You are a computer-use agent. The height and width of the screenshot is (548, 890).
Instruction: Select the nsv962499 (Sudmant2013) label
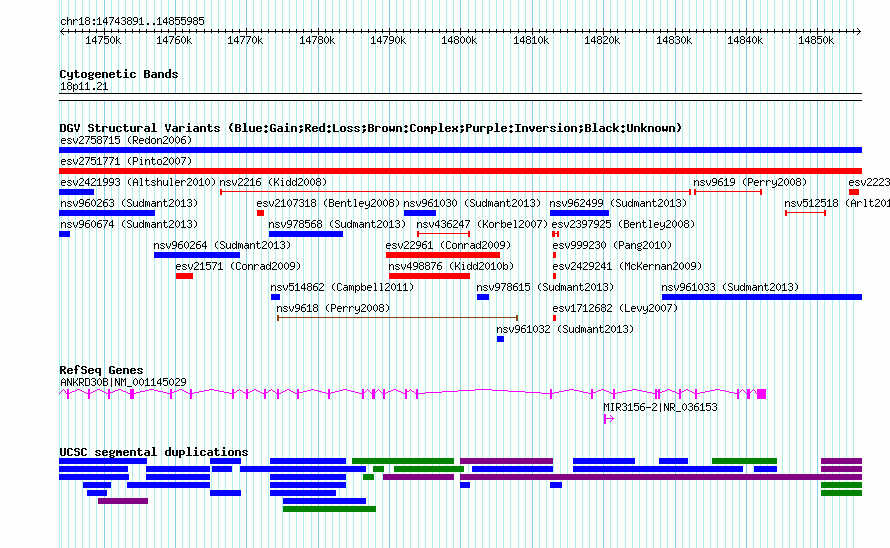pyautogui.click(x=618, y=203)
